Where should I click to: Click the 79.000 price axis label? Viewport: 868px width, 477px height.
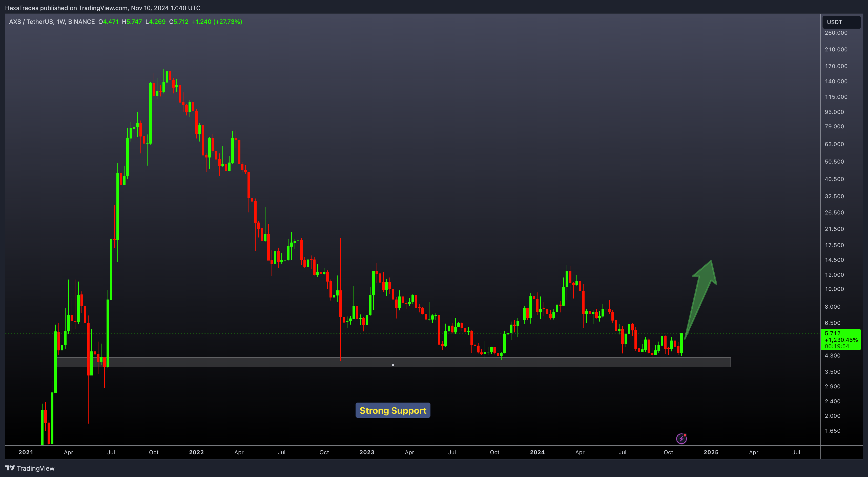[x=834, y=126]
